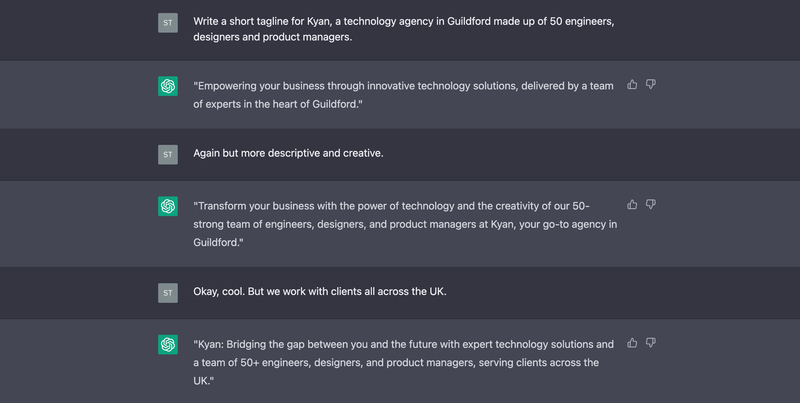Click the response text 'Empowering your business through innovative'
This screenshot has height=403, width=800.
(x=403, y=95)
